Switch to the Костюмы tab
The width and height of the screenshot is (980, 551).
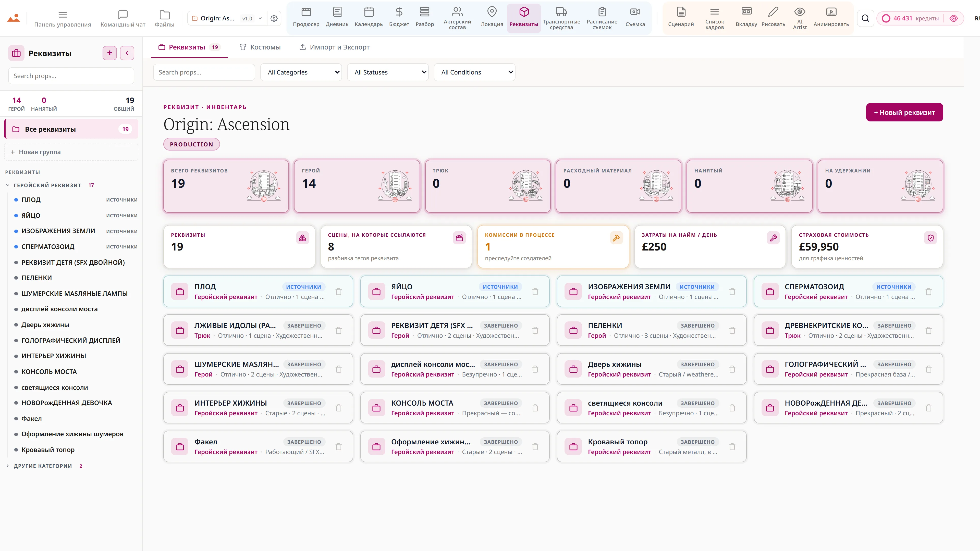[260, 47]
